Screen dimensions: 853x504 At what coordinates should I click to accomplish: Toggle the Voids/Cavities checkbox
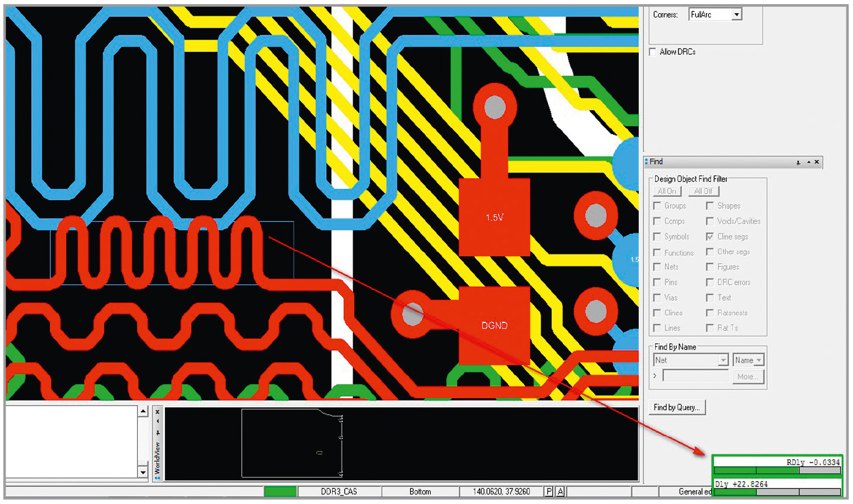pyautogui.click(x=710, y=221)
